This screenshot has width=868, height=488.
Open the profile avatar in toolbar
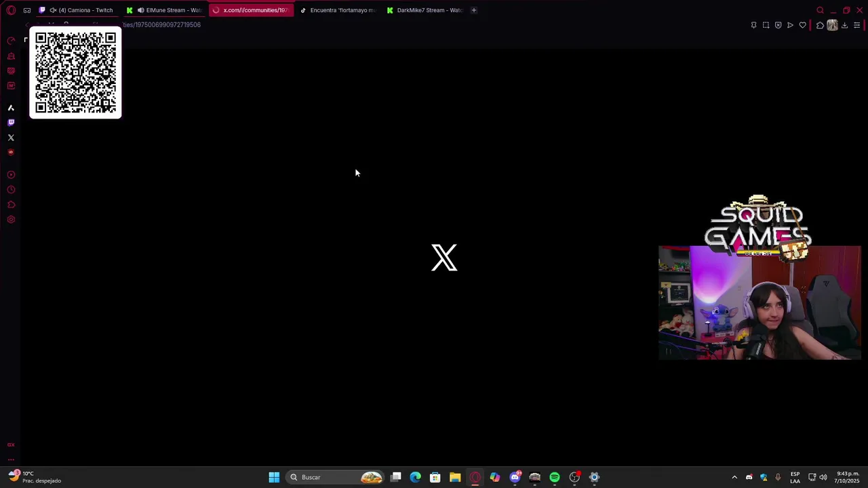click(x=832, y=25)
